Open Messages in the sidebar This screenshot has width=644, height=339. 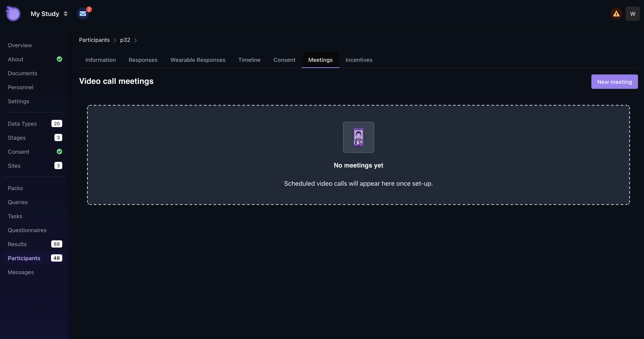(21, 272)
